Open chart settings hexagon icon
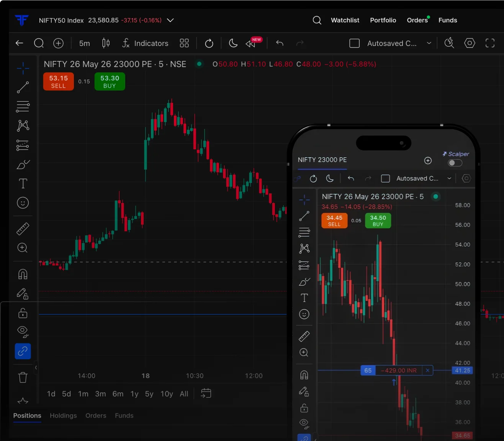The image size is (504, 441). coord(470,43)
